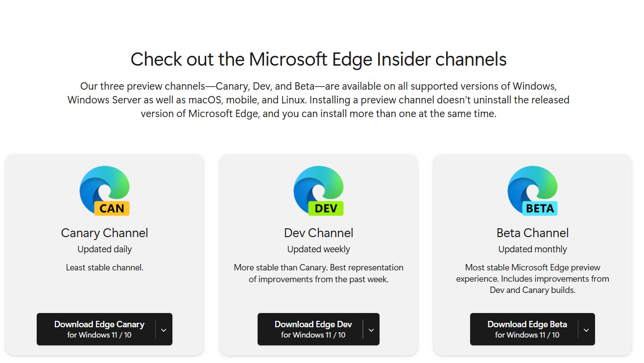Click the Edge Beta logo icon

coord(532,191)
